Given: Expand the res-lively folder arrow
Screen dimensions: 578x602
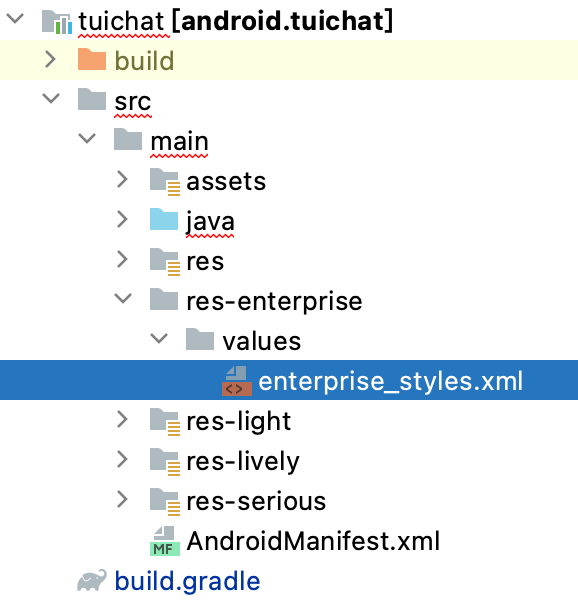Looking at the screenshot, I should (122, 459).
